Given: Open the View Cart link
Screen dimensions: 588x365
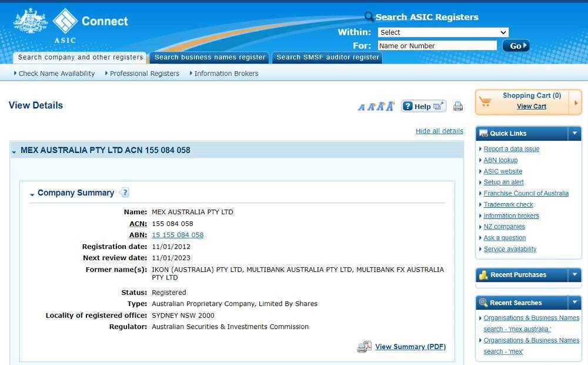Looking at the screenshot, I should (x=532, y=107).
